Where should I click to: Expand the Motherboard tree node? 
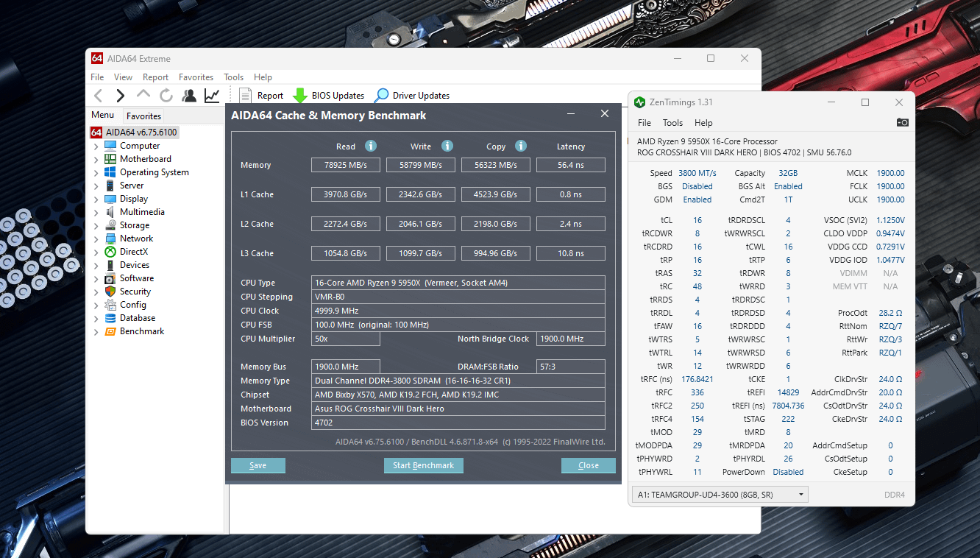(96, 159)
